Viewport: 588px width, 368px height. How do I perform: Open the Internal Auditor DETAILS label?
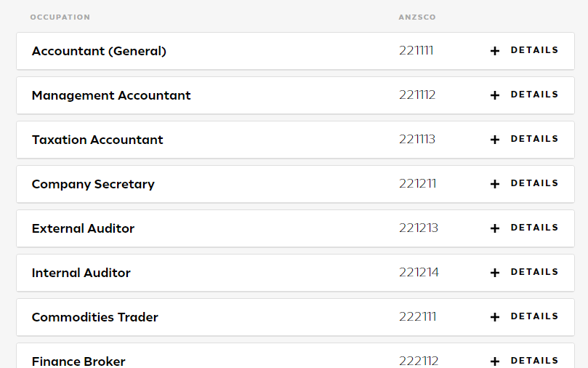pyautogui.click(x=534, y=272)
